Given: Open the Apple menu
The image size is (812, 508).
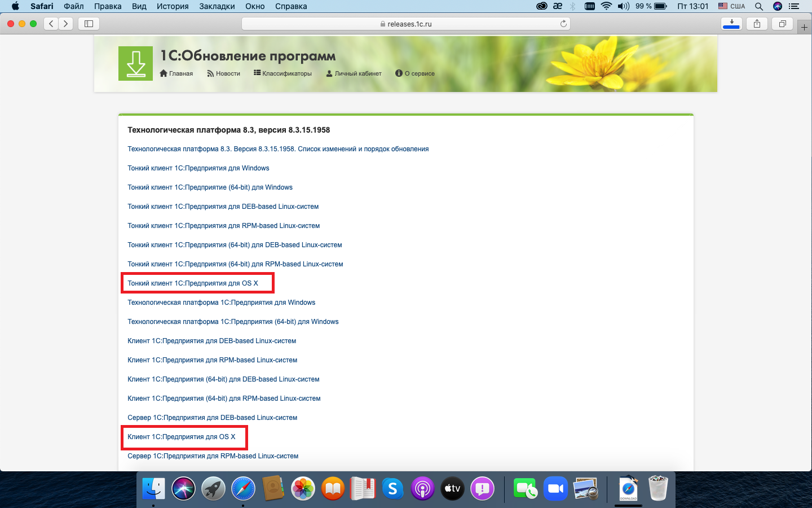Looking at the screenshot, I should click(15, 6).
